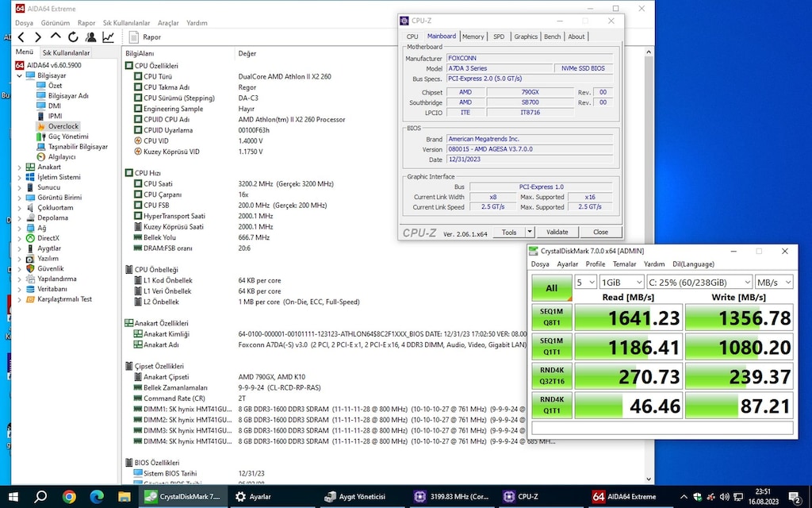Expand the Görüntü Birimi tree node
This screenshot has width=812, height=508.
20,198
